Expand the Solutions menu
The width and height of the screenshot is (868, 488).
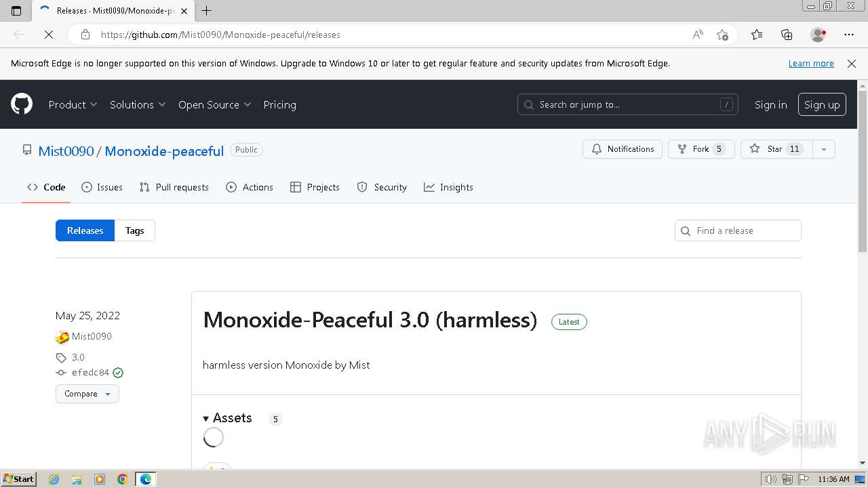coord(138,104)
